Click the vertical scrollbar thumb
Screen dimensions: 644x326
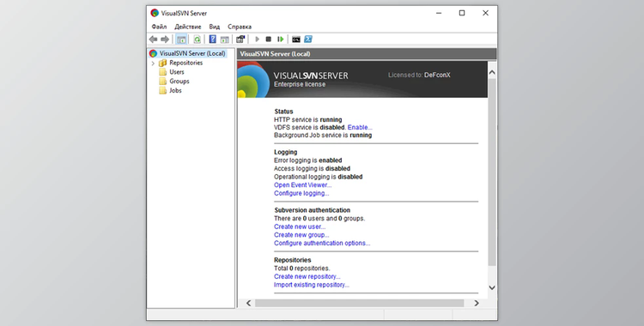point(492,172)
